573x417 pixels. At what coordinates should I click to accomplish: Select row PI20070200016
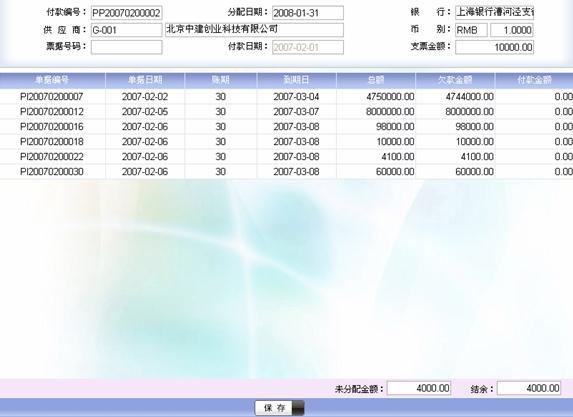tap(286, 126)
